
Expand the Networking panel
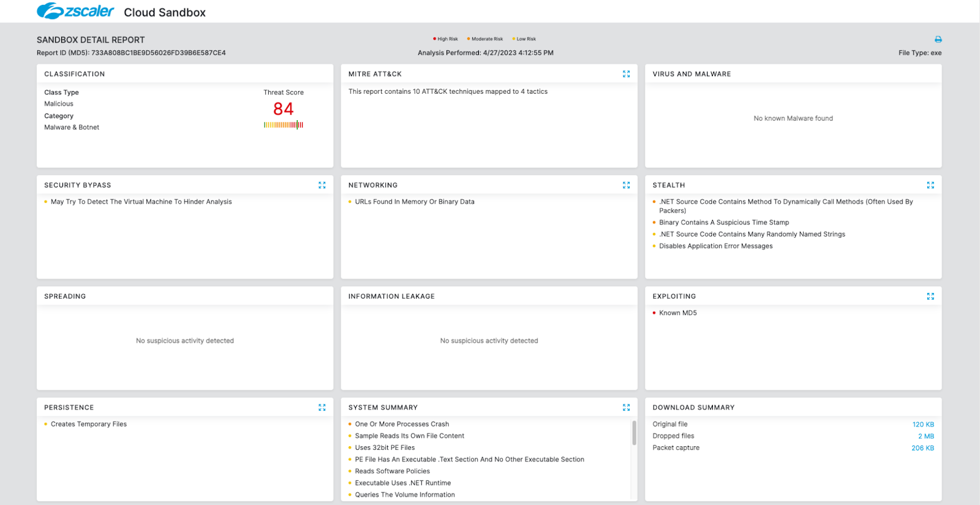(x=626, y=185)
